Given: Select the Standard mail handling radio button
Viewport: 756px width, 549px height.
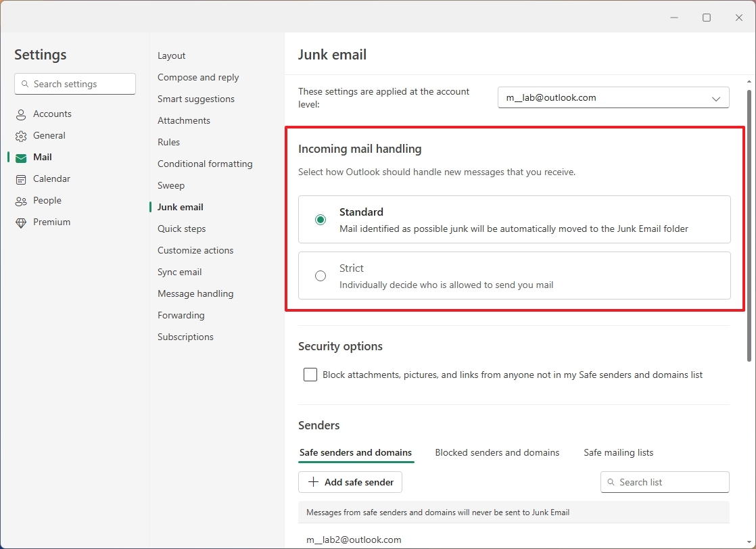Looking at the screenshot, I should coord(320,220).
